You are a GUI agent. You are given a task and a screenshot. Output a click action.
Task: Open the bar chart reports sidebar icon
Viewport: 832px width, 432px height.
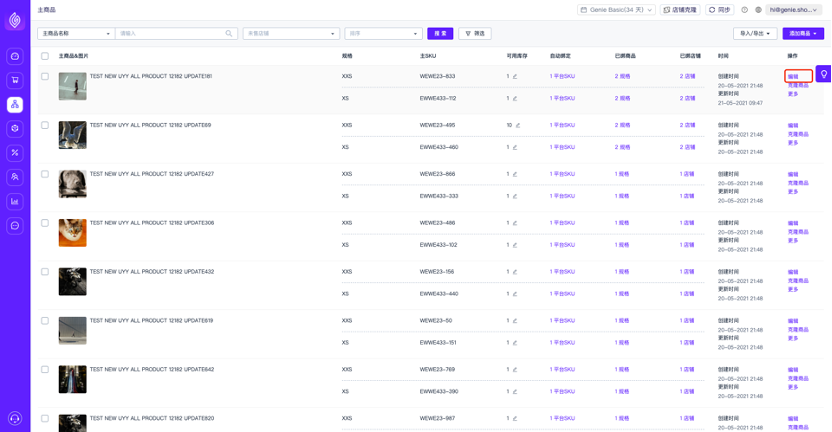[x=15, y=202]
